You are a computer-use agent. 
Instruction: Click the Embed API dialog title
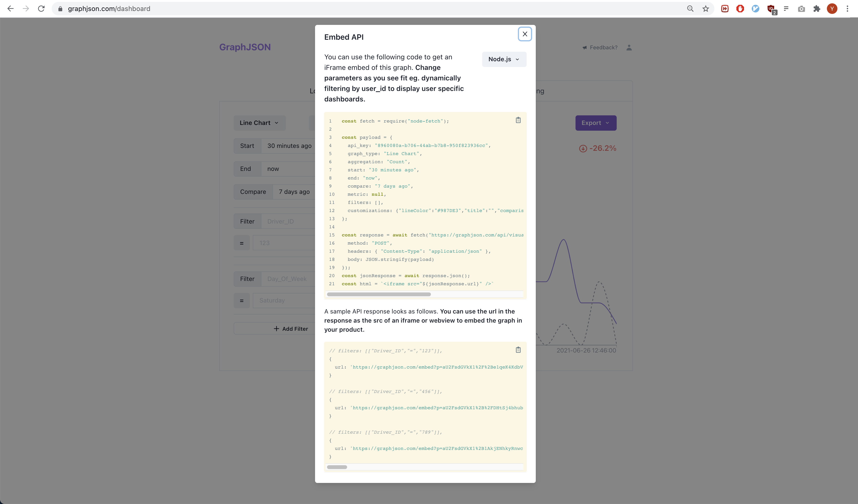click(344, 37)
